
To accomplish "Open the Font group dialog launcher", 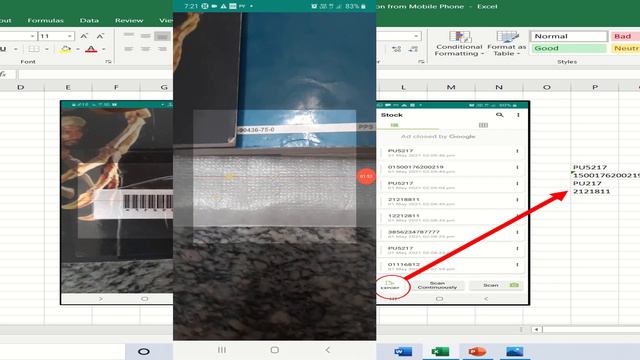I will point(108,62).
